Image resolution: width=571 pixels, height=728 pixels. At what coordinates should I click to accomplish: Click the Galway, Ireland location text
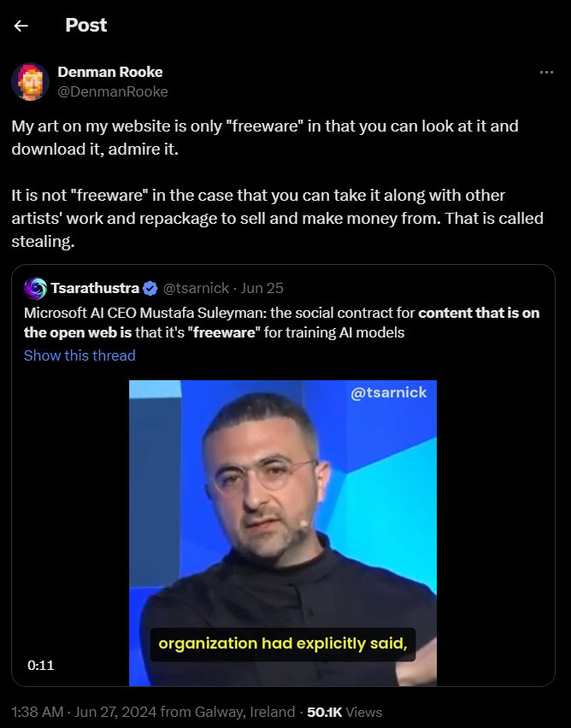click(244, 712)
